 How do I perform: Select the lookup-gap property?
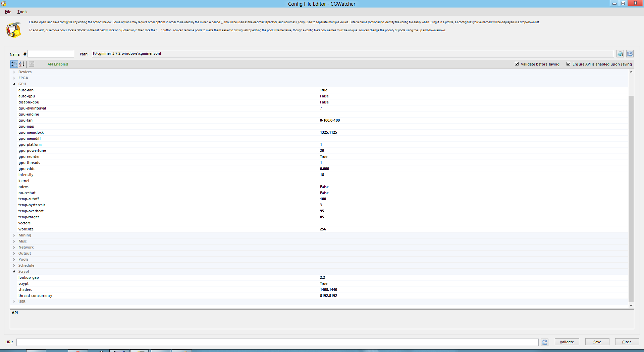pyautogui.click(x=322, y=277)
